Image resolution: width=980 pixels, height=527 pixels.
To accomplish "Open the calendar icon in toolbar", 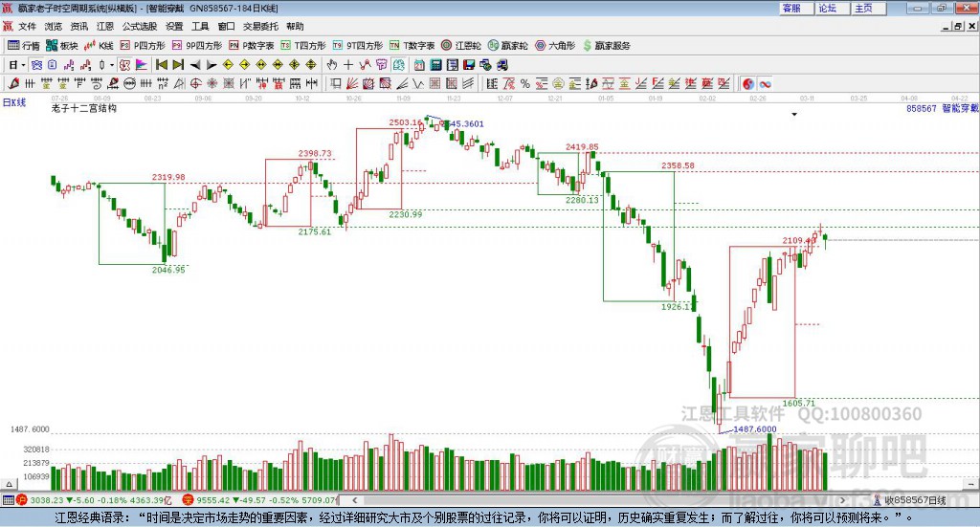I will 419,65.
